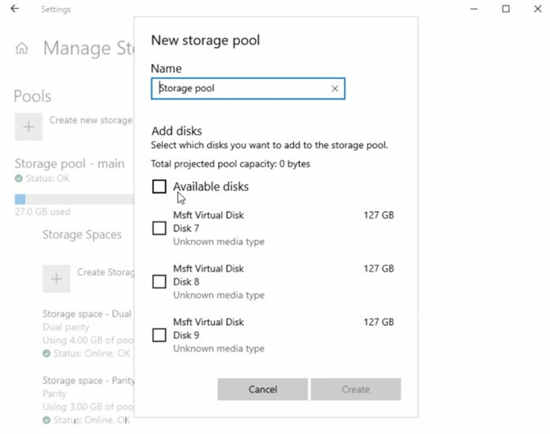Click the storage pool usage bar
The height and width of the screenshot is (434, 550).
[x=74, y=200]
